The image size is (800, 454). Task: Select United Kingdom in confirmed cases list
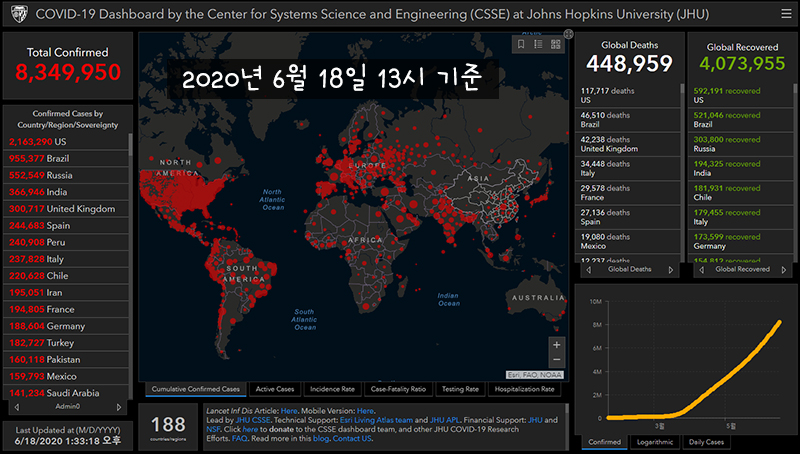pos(66,209)
